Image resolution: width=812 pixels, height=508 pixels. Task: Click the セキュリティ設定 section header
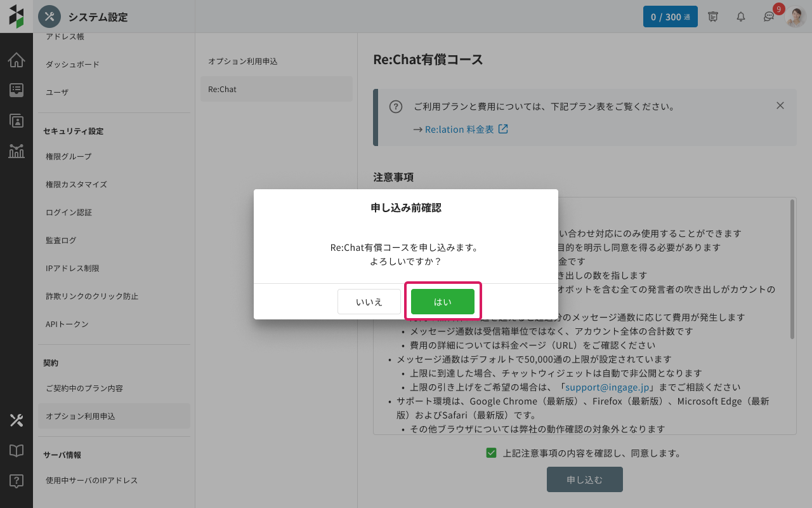tap(74, 131)
